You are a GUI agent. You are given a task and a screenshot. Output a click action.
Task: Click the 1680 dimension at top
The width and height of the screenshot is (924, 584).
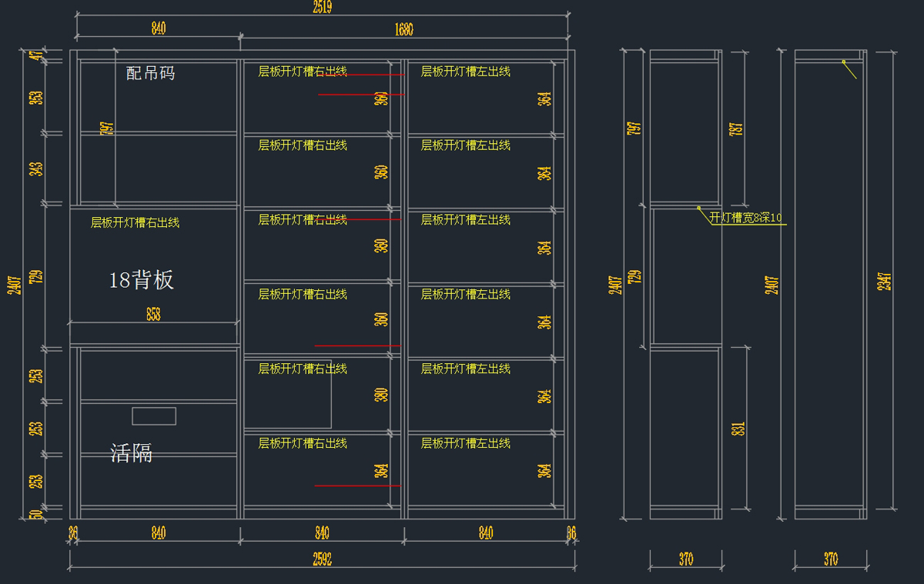(403, 30)
